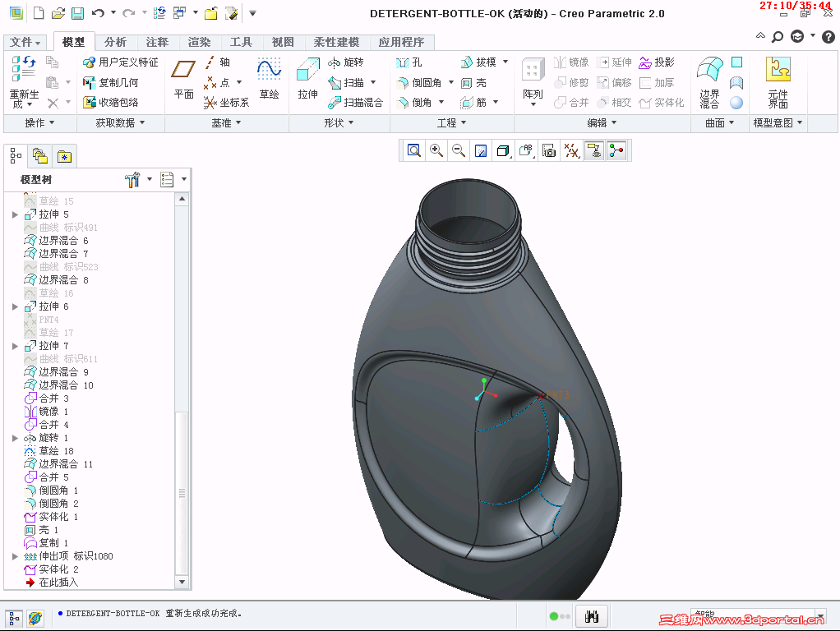
Task: Open the folder browser panel tab
Action: 41,156
